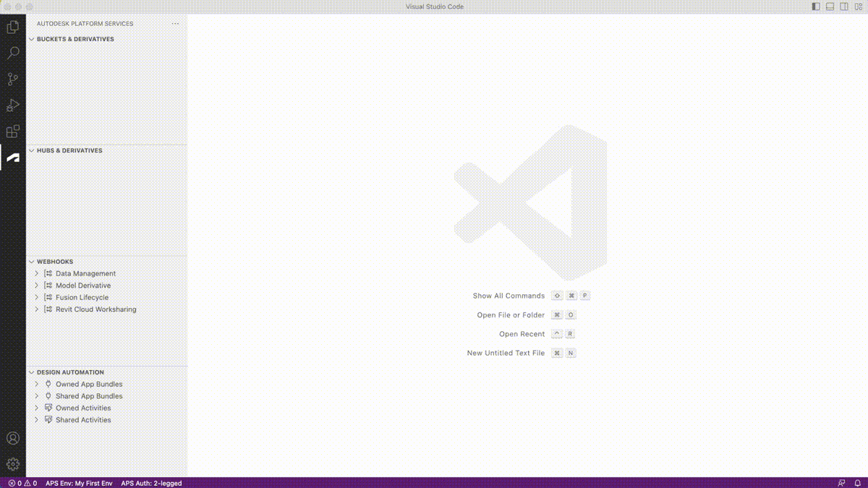Expand the Data Management node chevron
The height and width of the screenshot is (488, 868).
click(37, 273)
